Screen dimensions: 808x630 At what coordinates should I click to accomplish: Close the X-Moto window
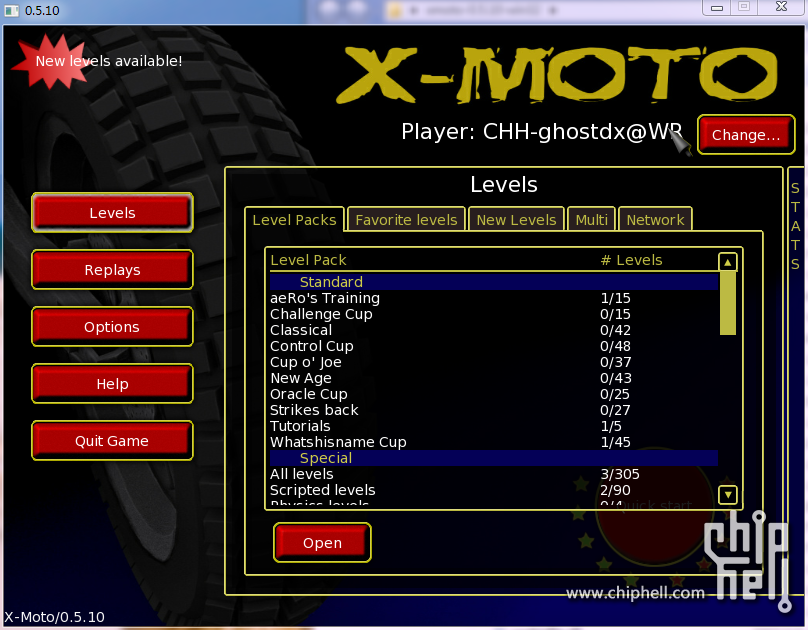point(782,7)
